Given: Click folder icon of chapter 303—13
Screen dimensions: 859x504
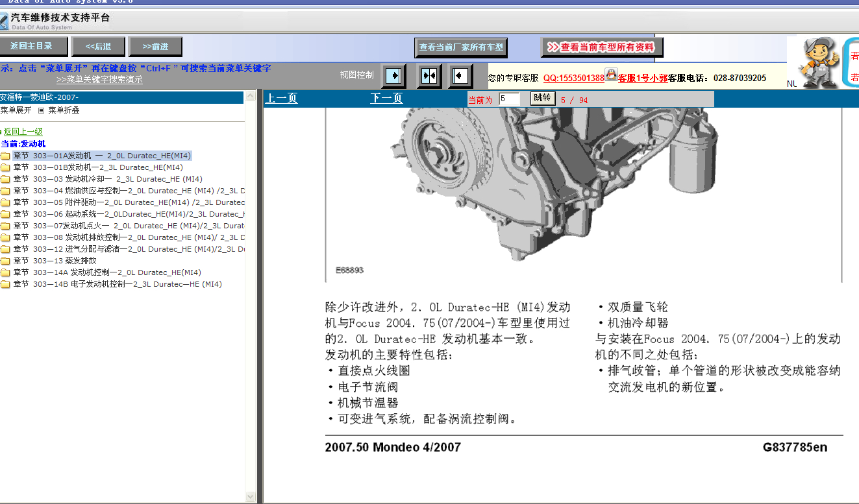Looking at the screenshot, I should click(5, 261).
